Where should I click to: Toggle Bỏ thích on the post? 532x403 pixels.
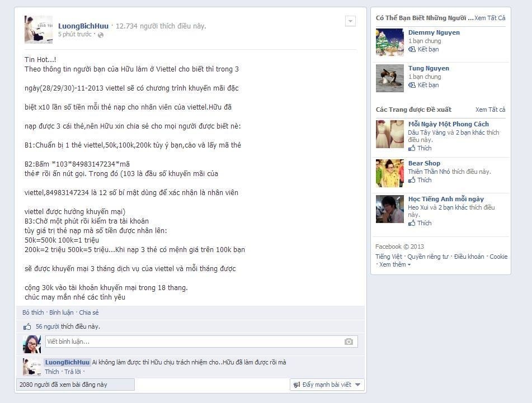click(x=33, y=312)
